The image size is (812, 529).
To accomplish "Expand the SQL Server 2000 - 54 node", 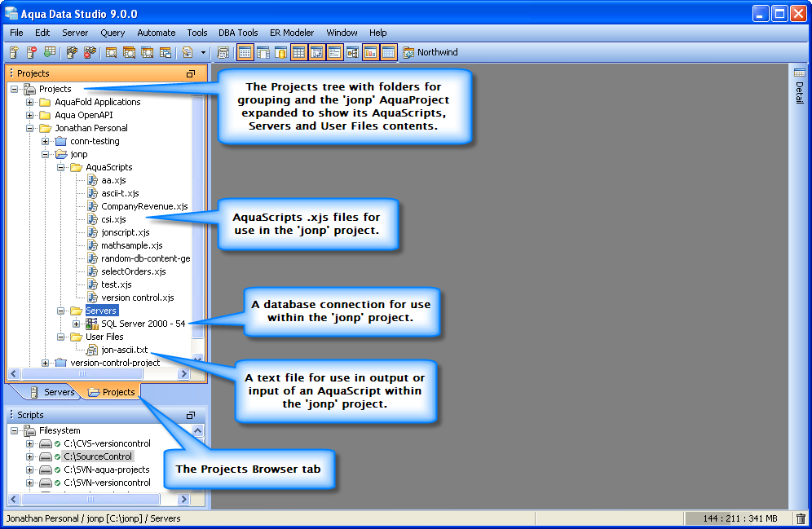I will tap(77, 324).
